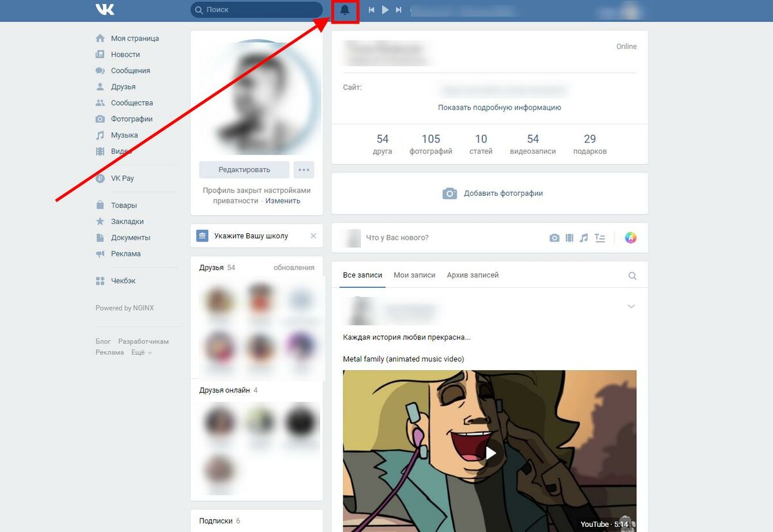
Task: Open the 29 подарков counter
Action: click(590, 144)
